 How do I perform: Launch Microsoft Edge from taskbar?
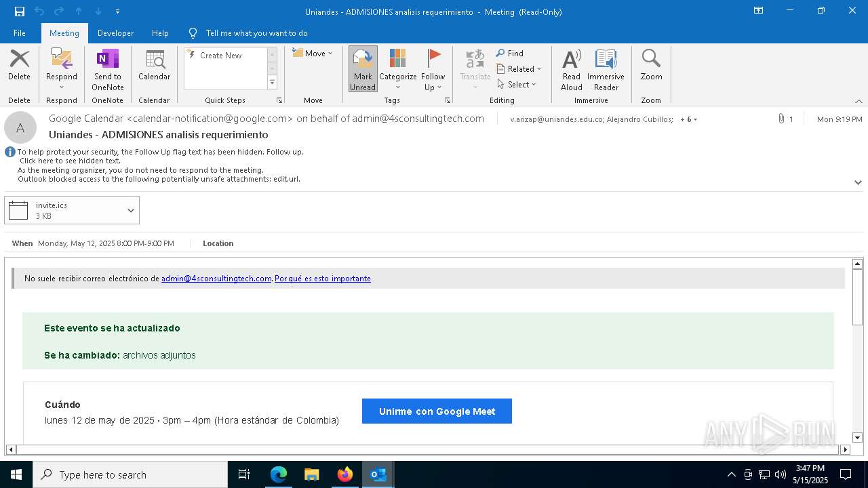point(279,474)
